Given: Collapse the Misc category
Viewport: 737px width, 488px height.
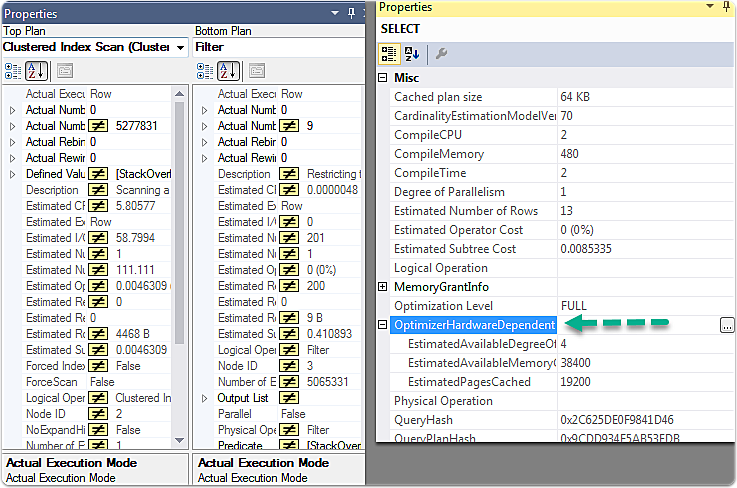Looking at the screenshot, I should point(383,78).
